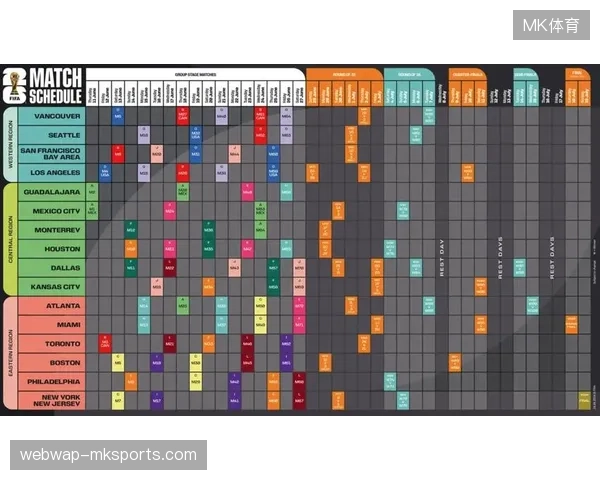Click Vancouver's red M51 CAN match cell

point(260,116)
